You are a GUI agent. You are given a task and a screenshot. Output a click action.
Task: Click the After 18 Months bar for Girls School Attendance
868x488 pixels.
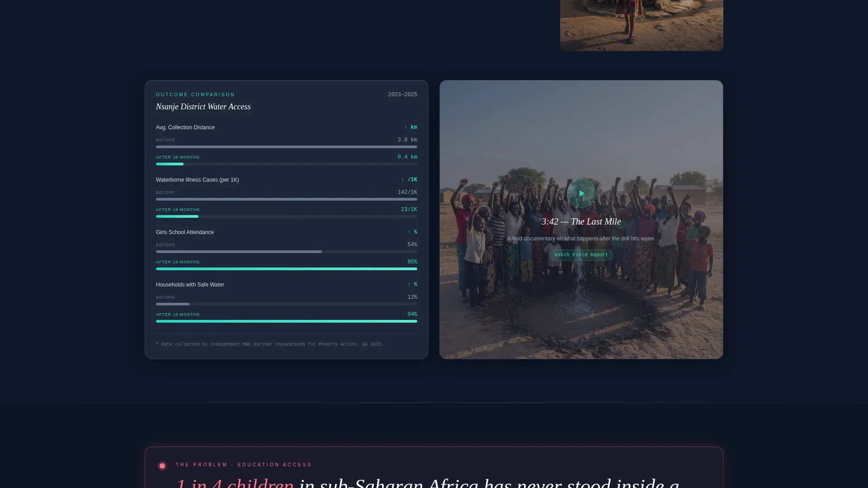coord(287,269)
